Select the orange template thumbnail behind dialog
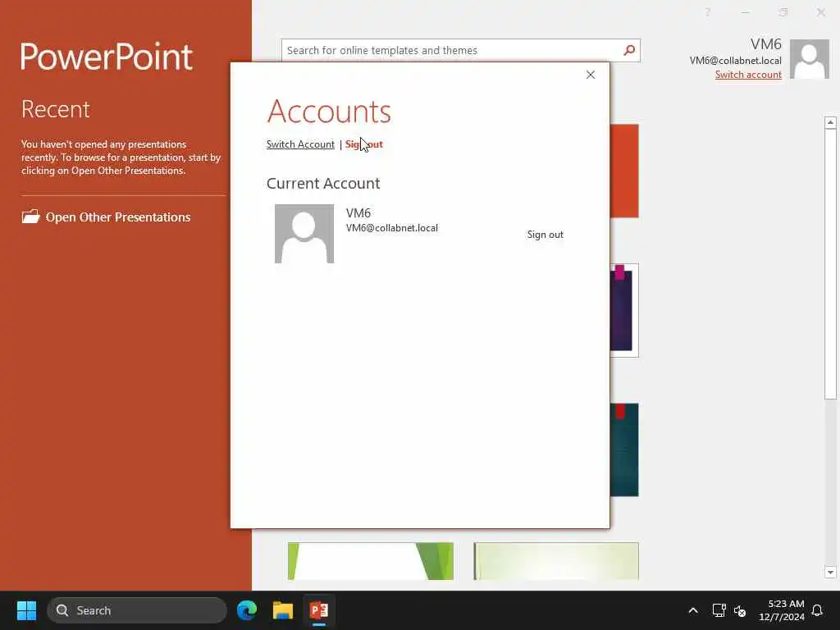Viewport: 840px width, 630px height. tap(624, 171)
